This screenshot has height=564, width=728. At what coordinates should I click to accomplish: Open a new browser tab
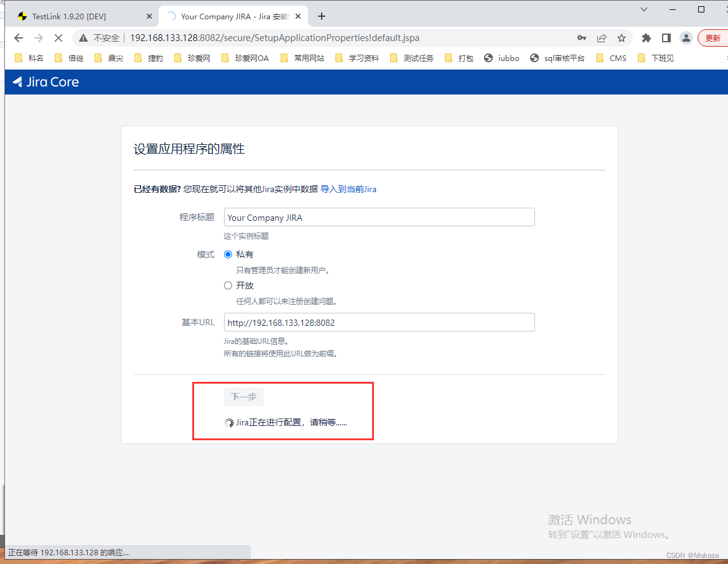(x=321, y=16)
